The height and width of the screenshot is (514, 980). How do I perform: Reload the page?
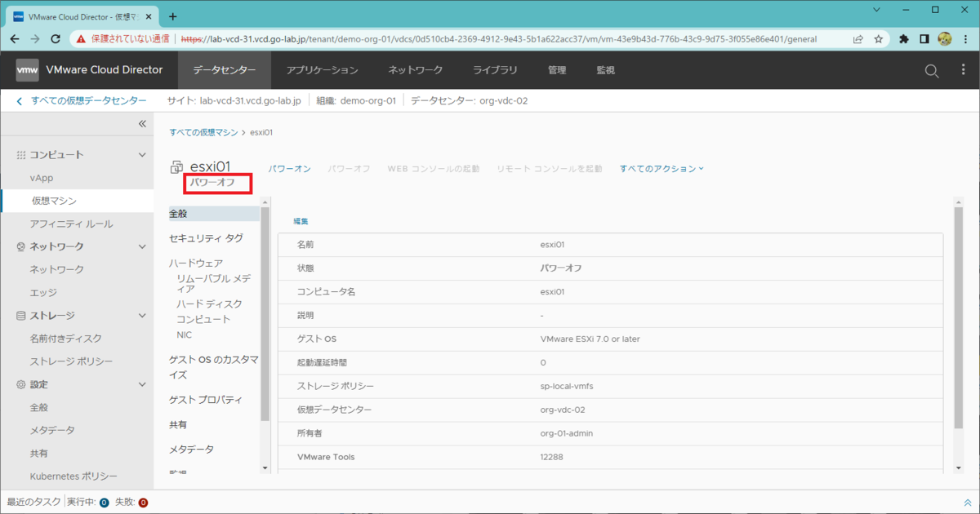click(x=56, y=38)
